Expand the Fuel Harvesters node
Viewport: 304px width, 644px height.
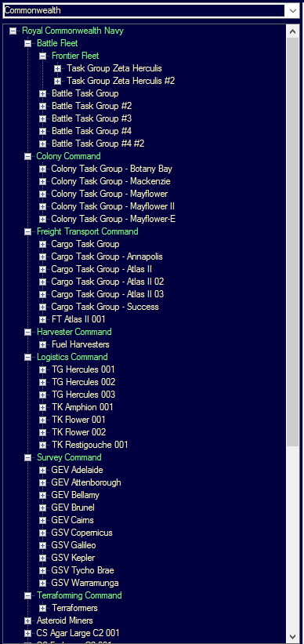(42, 344)
